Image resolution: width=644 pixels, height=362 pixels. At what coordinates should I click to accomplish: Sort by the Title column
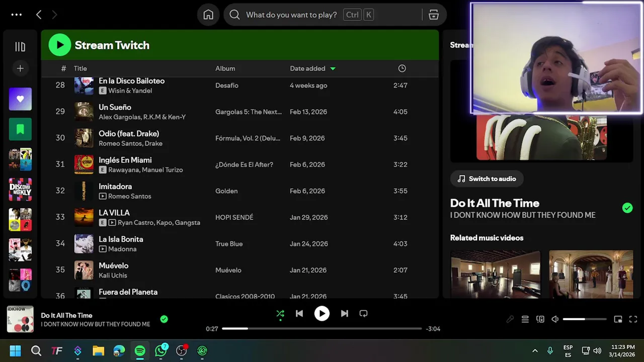pos(80,68)
